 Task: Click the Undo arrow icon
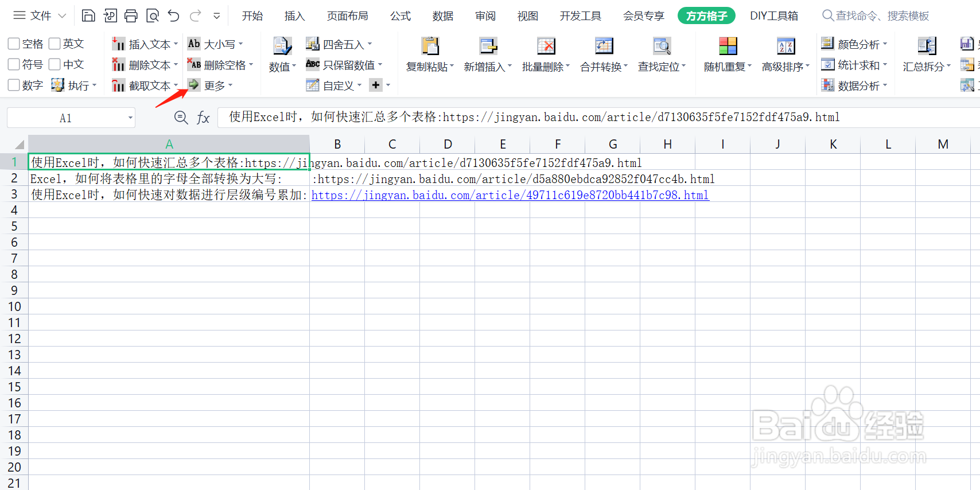[x=174, y=15]
